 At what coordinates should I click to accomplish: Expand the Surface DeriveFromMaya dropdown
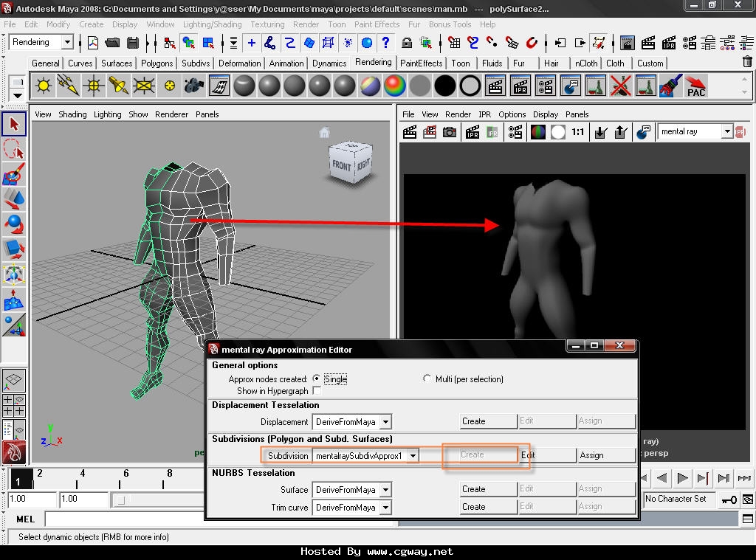pyautogui.click(x=385, y=490)
